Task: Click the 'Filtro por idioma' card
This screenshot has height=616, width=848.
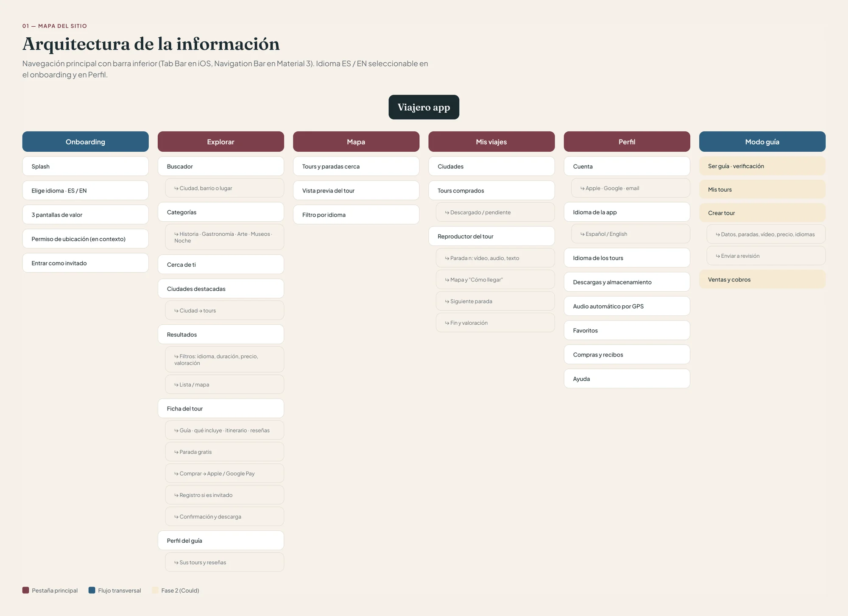Action: tap(356, 215)
